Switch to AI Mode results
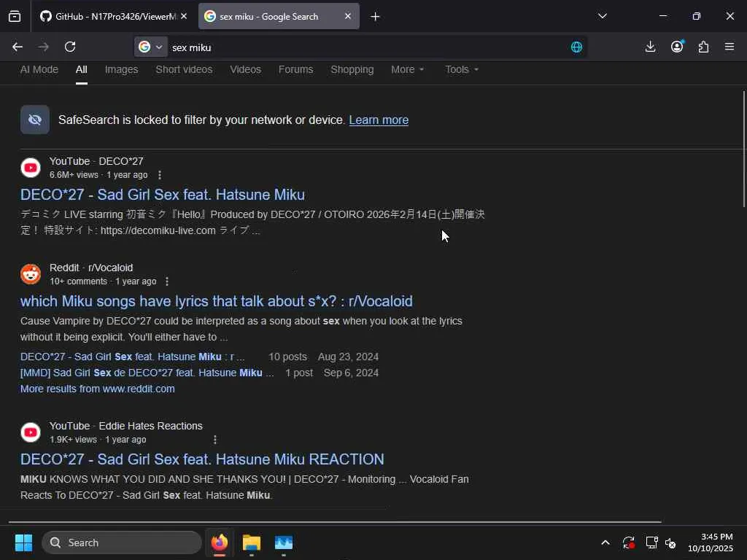The height and width of the screenshot is (560, 747). (39, 69)
